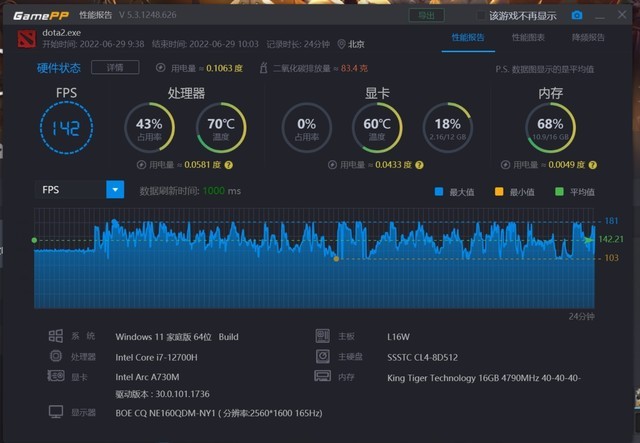Click the Intel Arc A730M text
640x443 pixels.
pos(147,377)
